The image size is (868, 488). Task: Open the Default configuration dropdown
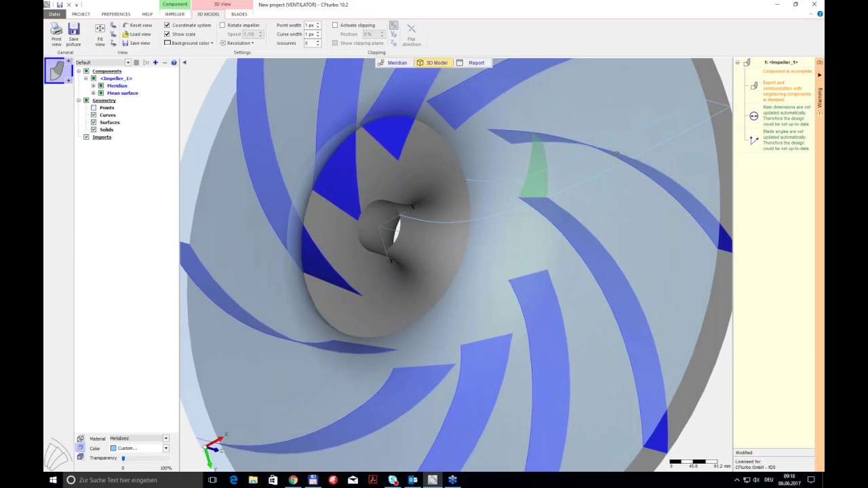point(128,62)
